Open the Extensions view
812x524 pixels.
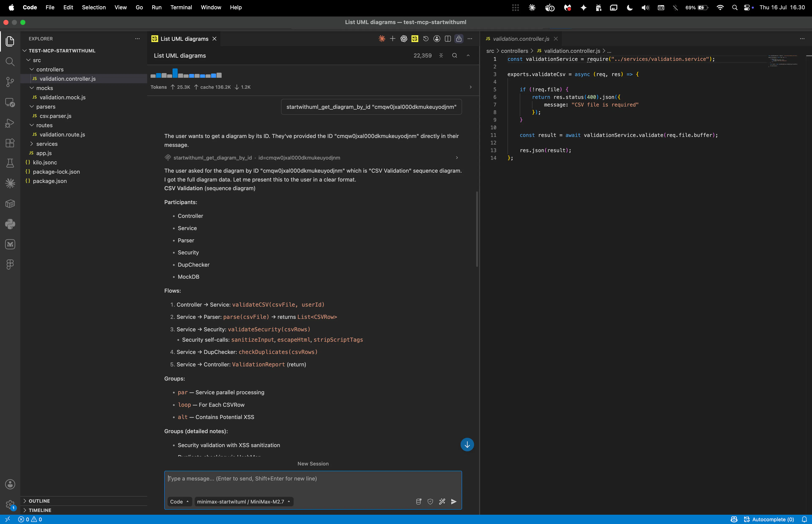pos(10,143)
